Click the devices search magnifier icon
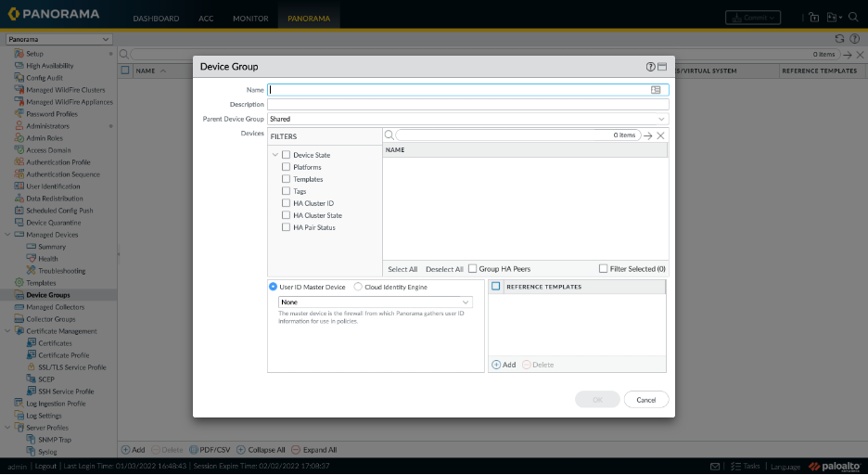Image resolution: width=868 pixels, height=475 pixels. [x=389, y=135]
